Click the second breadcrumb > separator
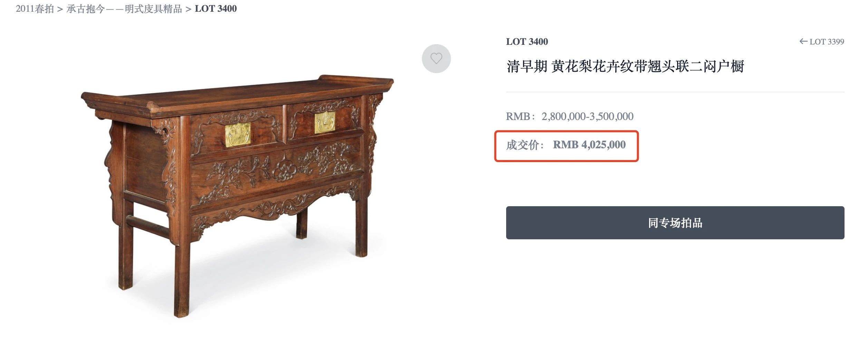 point(189,9)
